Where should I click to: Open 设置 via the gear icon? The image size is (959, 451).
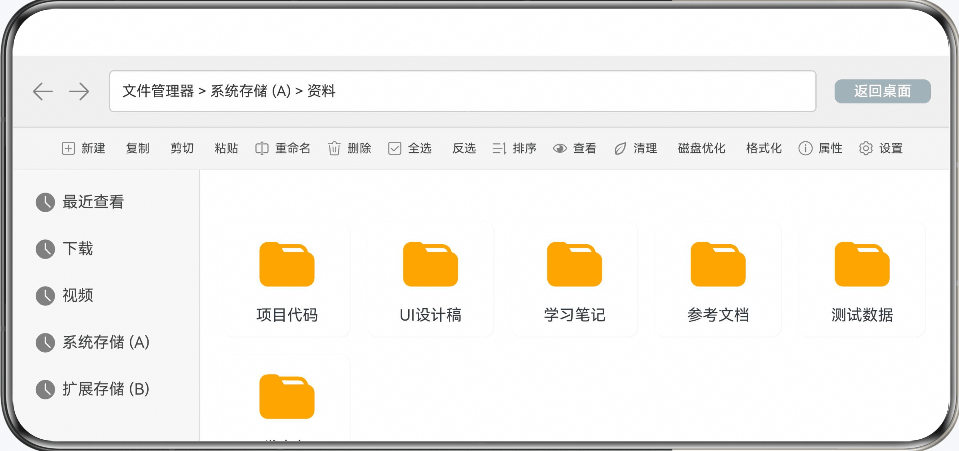coord(865,148)
